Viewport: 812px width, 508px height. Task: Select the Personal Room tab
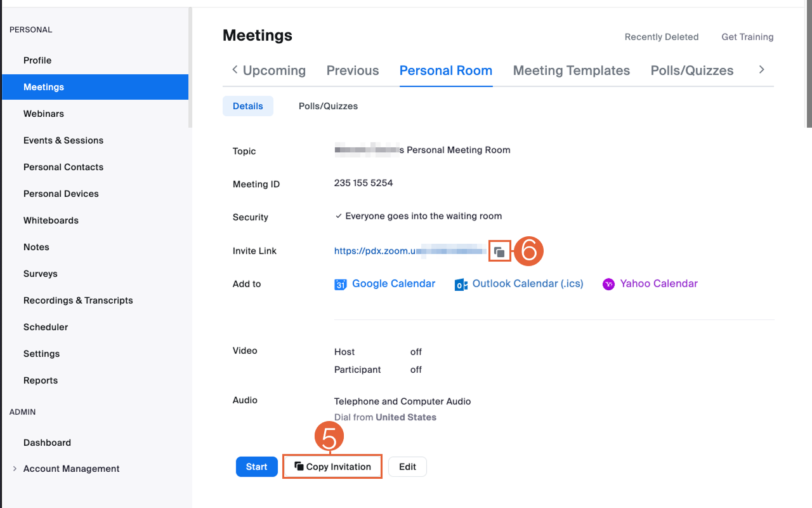(445, 70)
